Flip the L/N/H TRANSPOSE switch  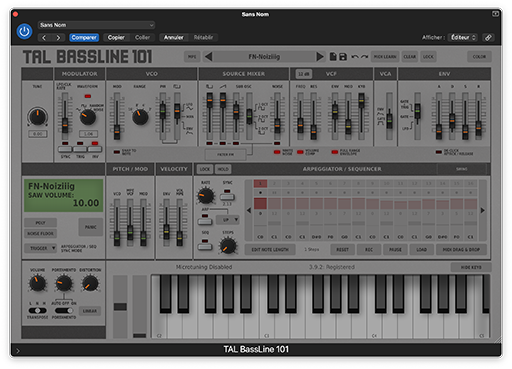click(37, 311)
